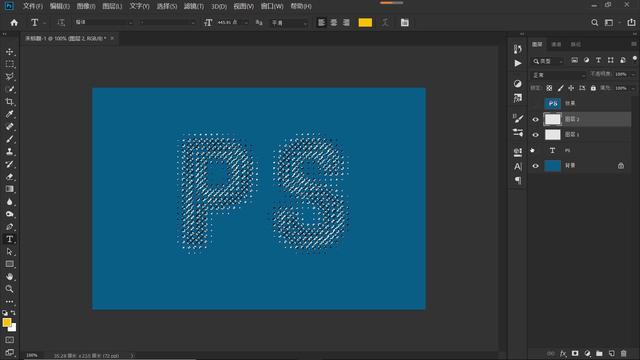Click the yellow text color swatch
This screenshot has width=640, height=360.
pyautogui.click(x=365, y=23)
